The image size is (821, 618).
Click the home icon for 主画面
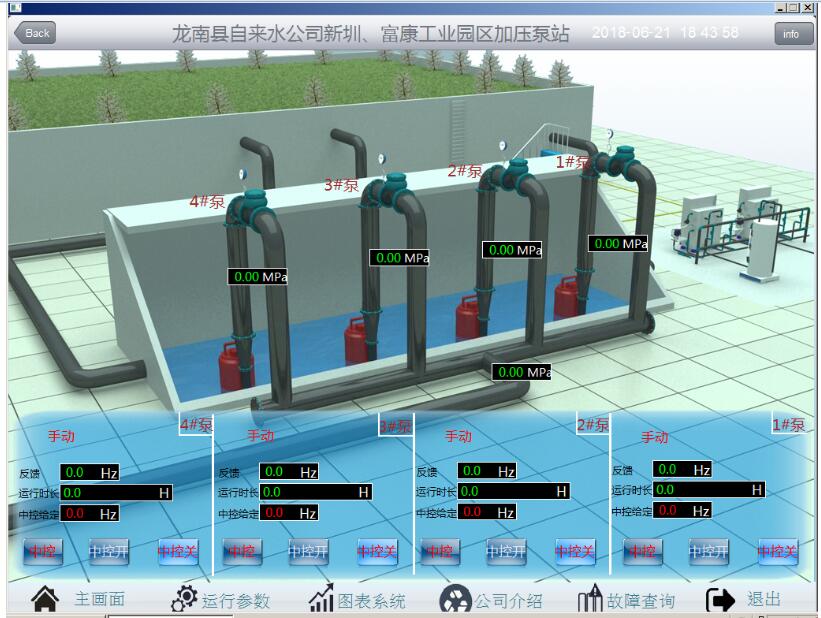click(45, 599)
